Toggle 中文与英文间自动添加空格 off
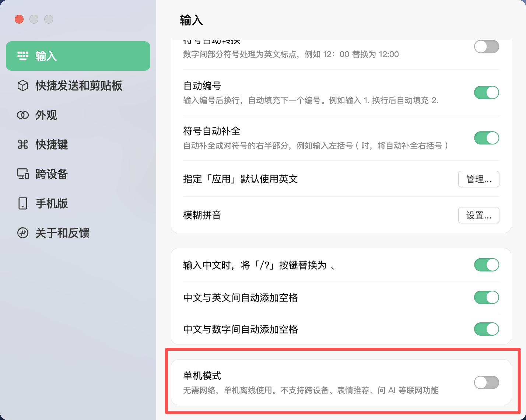The image size is (526, 420). 486,297
